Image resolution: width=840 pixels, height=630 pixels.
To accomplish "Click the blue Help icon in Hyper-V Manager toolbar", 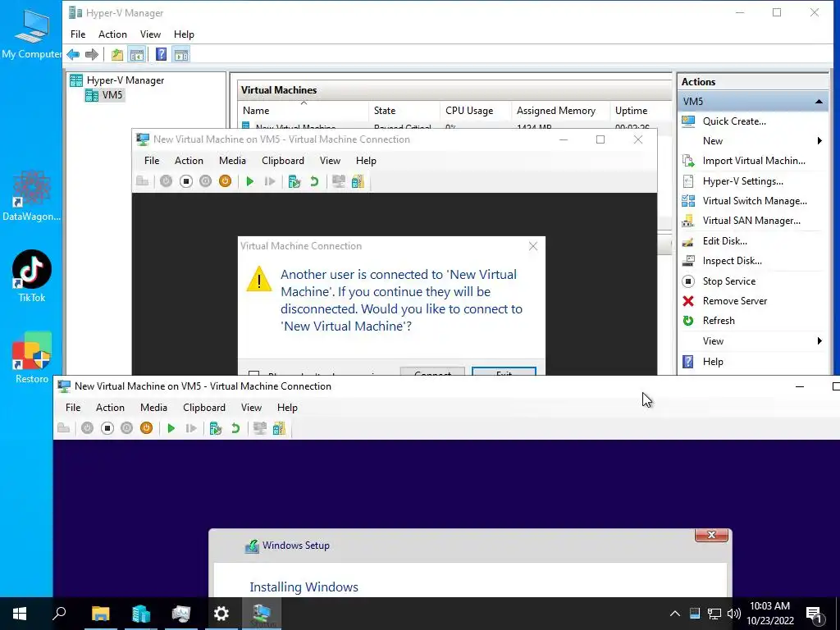I will 161,54.
